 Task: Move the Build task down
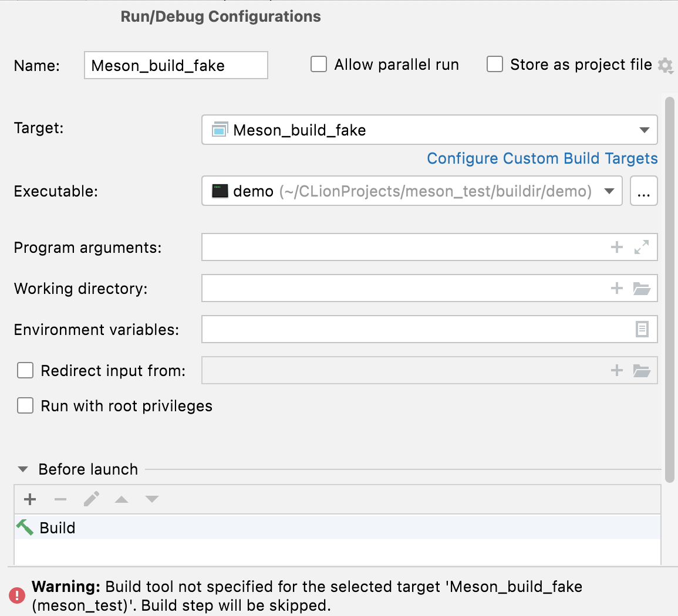click(x=152, y=499)
